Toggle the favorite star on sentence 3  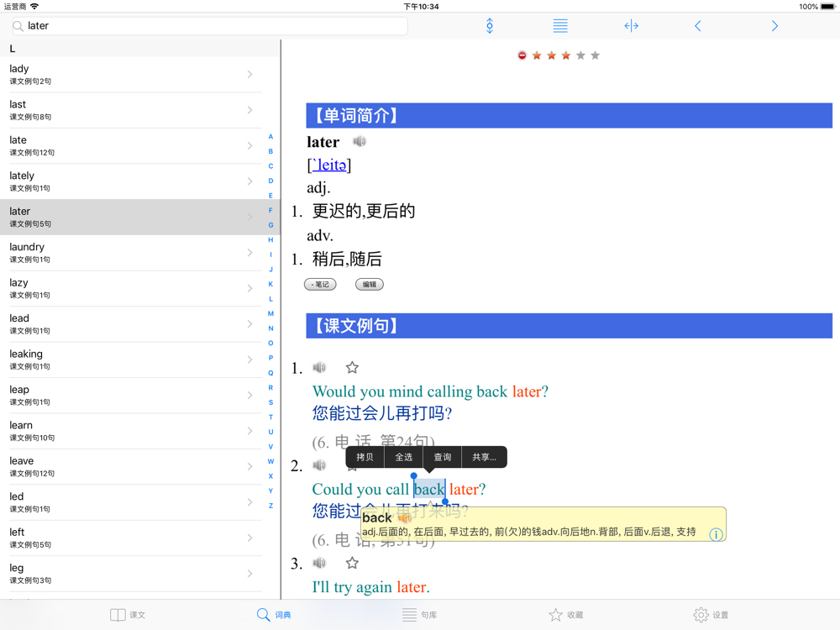pyautogui.click(x=352, y=563)
